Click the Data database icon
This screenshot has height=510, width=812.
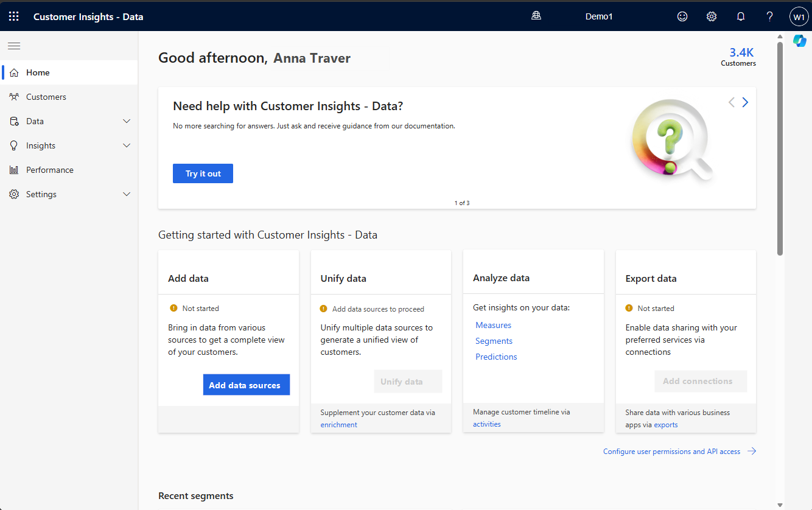tap(15, 121)
